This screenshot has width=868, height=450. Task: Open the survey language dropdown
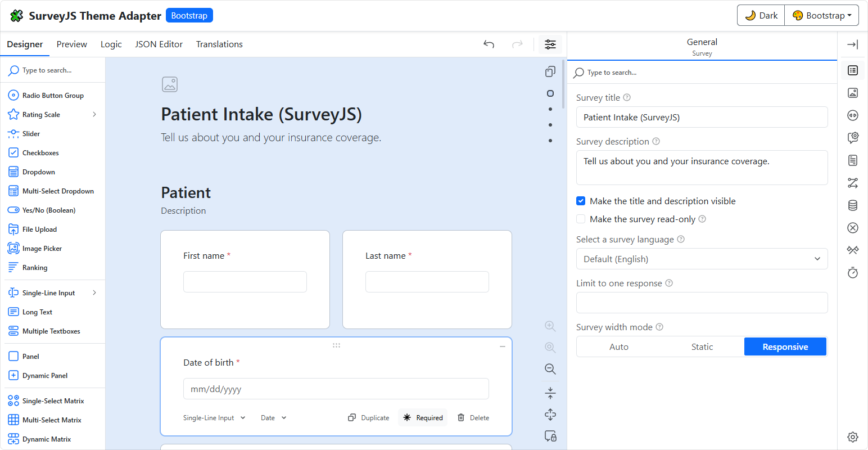[702, 259]
